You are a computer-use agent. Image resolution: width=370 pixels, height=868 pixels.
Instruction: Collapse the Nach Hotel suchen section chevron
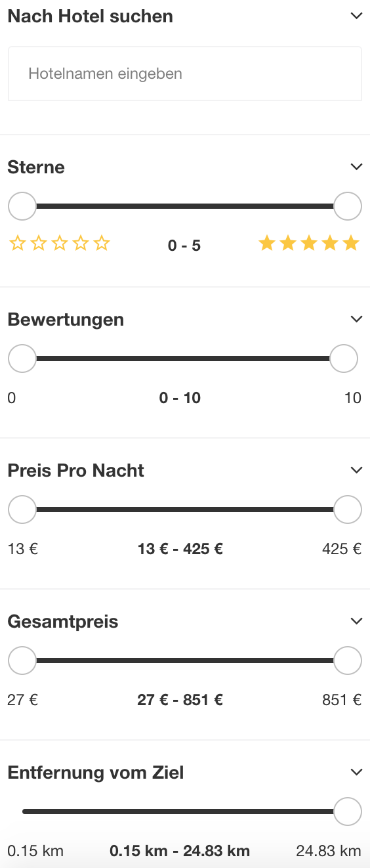point(356,16)
